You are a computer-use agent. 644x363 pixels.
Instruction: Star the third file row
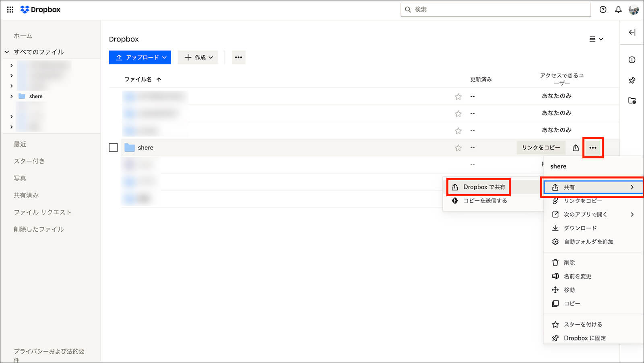(458, 131)
